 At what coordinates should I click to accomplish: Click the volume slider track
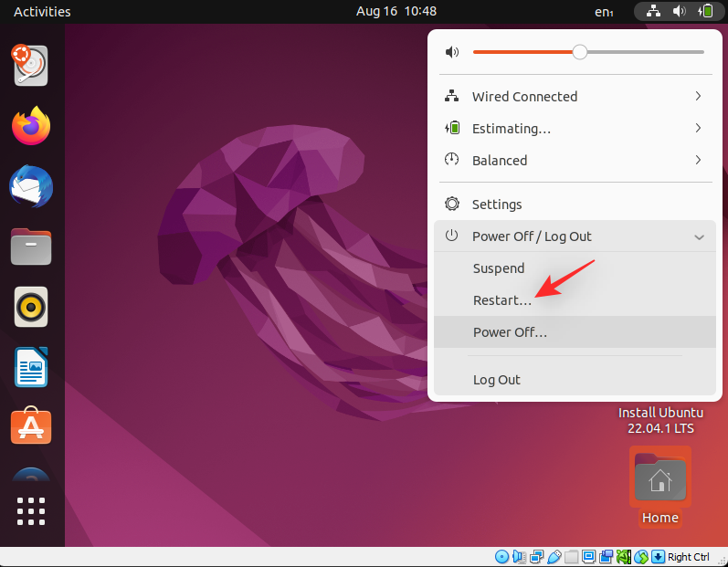tap(589, 52)
